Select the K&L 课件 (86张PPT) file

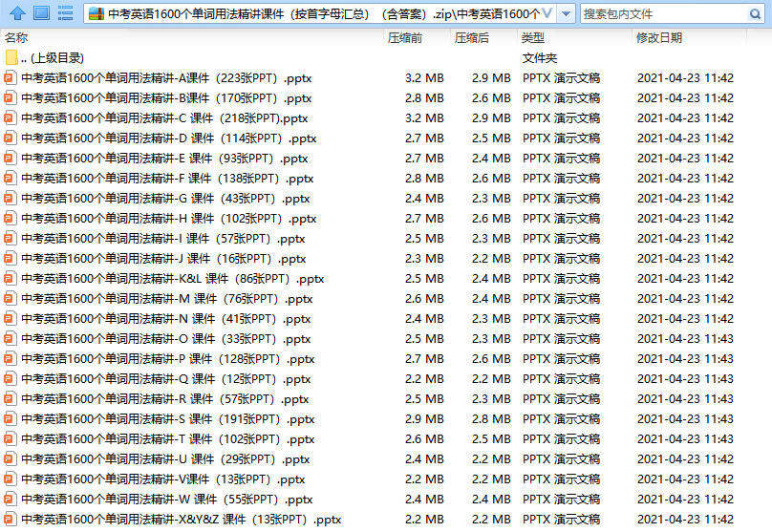(172, 279)
